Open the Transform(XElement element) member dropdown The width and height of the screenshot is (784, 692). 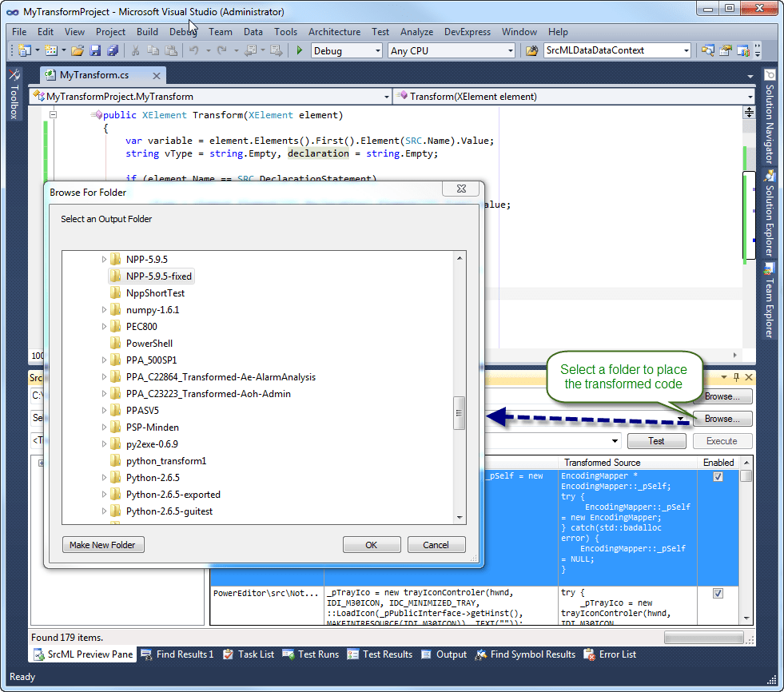point(750,97)
